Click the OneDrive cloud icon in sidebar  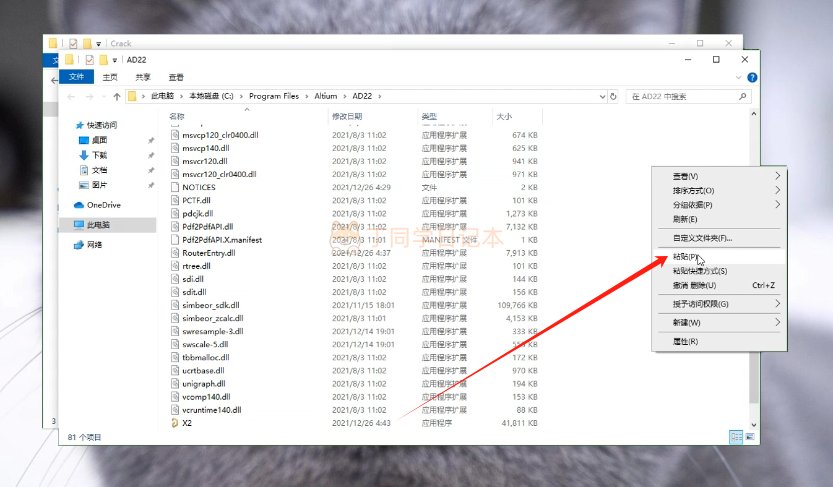pyautogui.click(x=80, y=205)
